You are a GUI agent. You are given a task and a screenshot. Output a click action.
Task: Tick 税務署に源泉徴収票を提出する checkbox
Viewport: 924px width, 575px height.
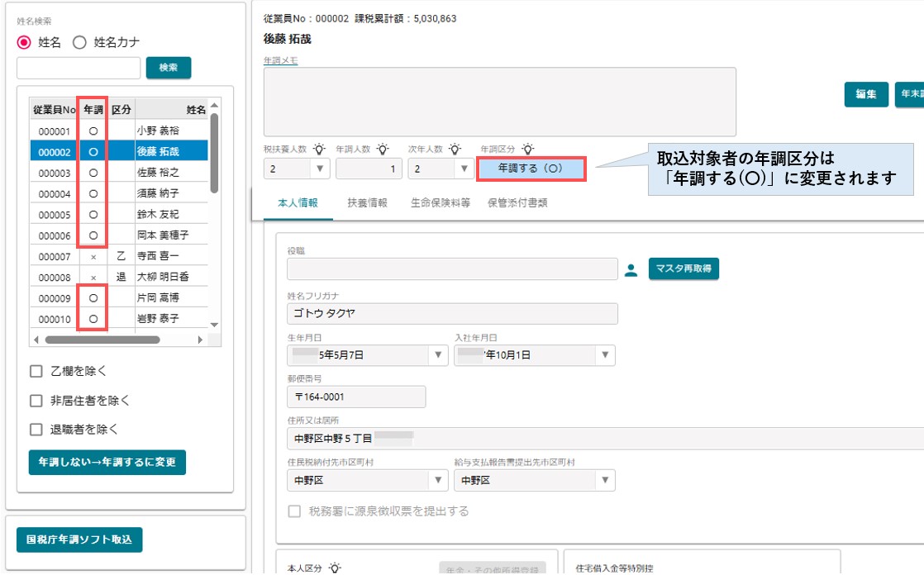pyautogui.click(x=294, y=511)
